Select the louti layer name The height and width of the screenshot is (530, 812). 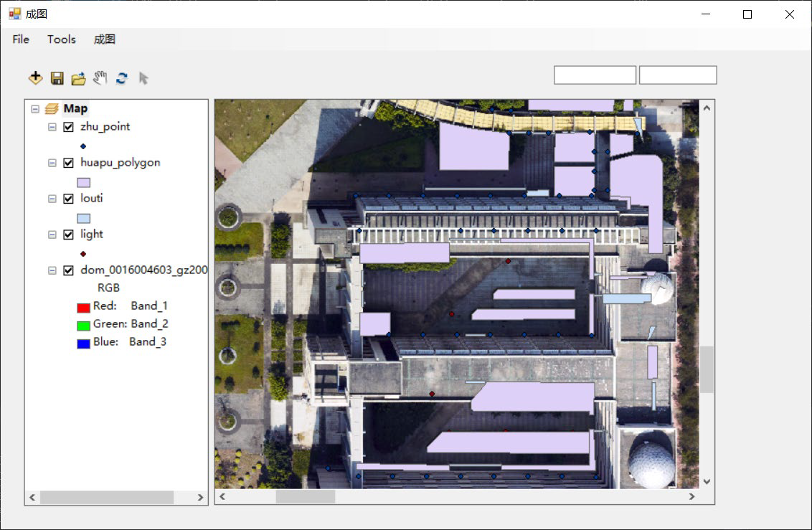[92, 198]
